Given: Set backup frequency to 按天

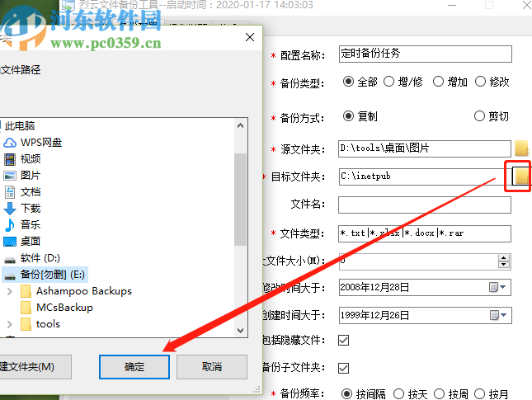Looking at the screenshot, I should [x=410, y=394].
